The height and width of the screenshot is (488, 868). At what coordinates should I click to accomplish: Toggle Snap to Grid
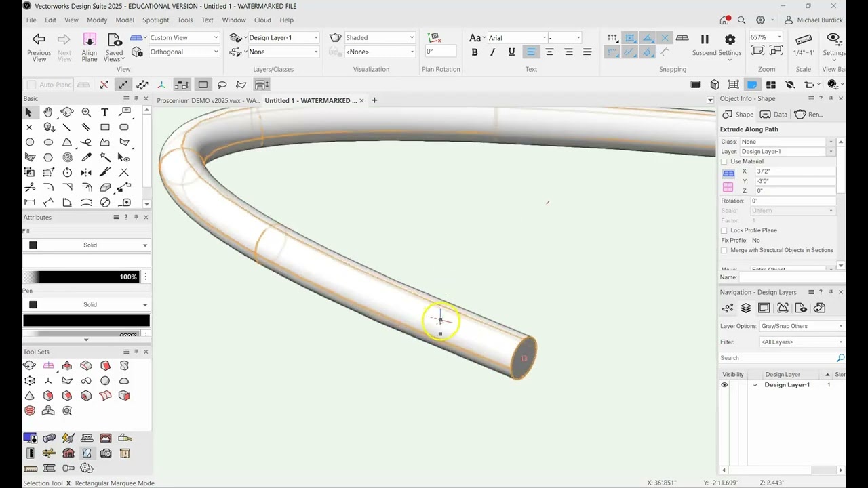pos(612,38)
